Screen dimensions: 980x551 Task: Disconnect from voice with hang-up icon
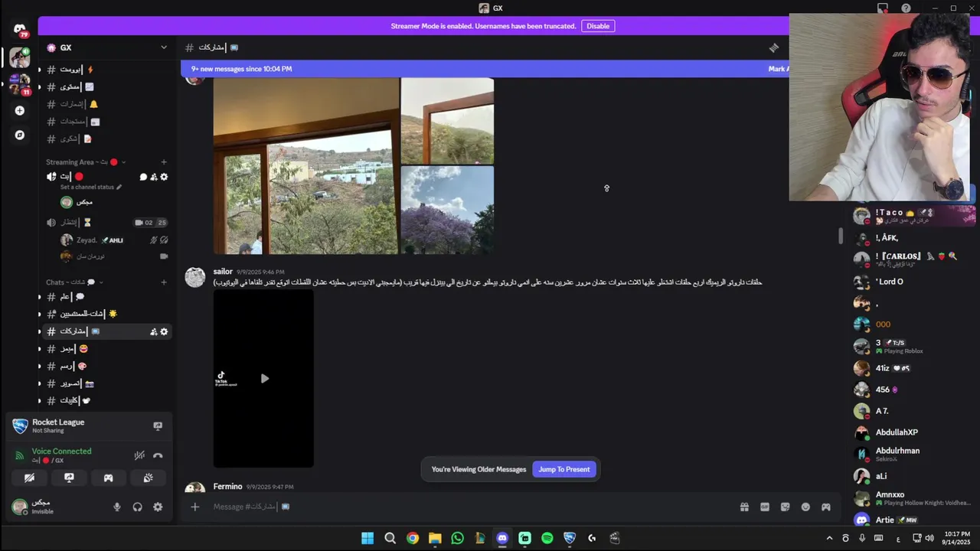pos(158,455)
